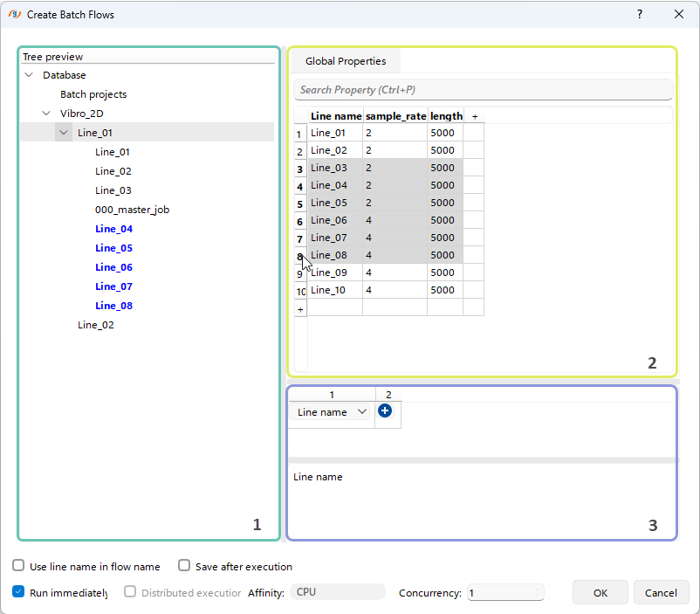The width and height of the screenshot is (700, 614).
Task: Cancel the Create Batch Flows dialog
Action: 661,592
